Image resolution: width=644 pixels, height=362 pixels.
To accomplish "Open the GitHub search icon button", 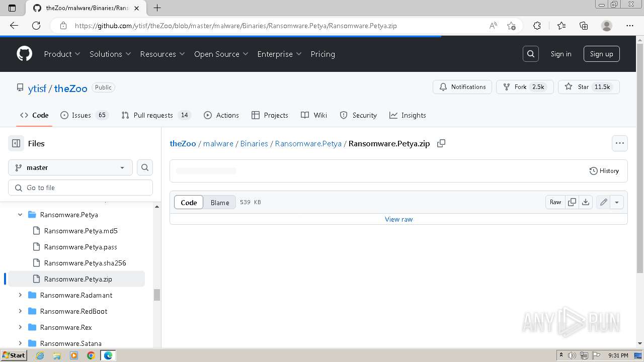I will click(x=531, y=54).
